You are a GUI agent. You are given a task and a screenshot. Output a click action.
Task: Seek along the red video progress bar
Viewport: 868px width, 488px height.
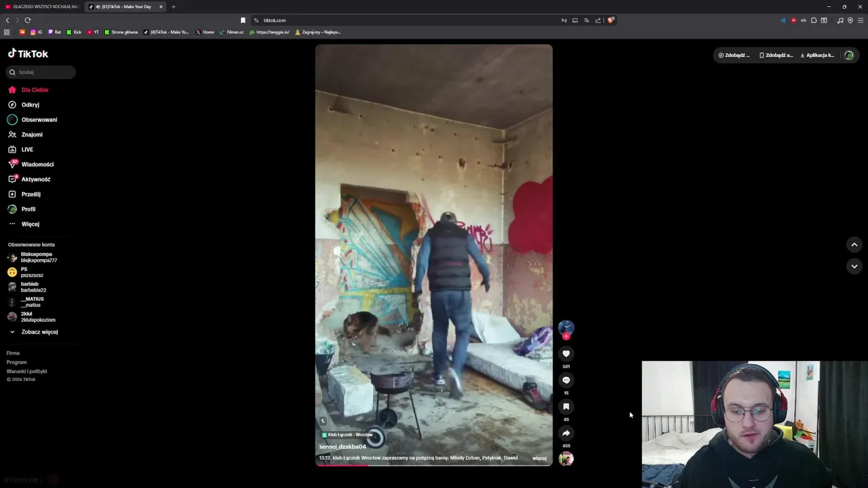tap(434, 465)
